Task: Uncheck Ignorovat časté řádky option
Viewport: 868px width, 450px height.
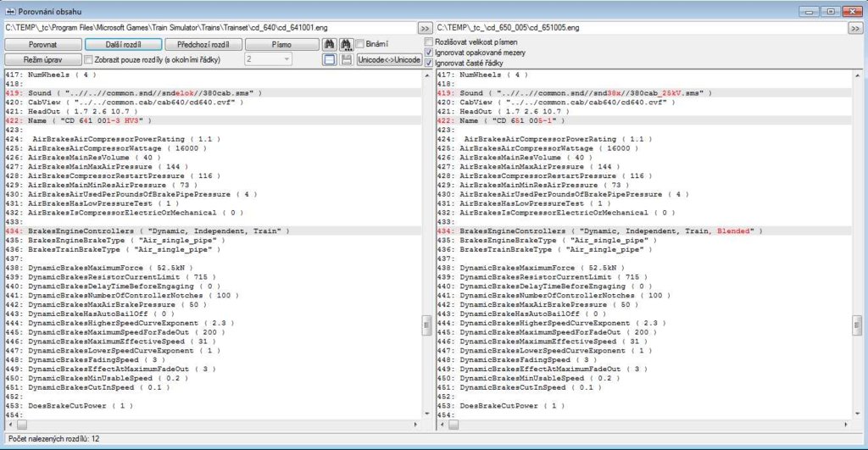Action: pyautogui.click(x=429, y=63)
